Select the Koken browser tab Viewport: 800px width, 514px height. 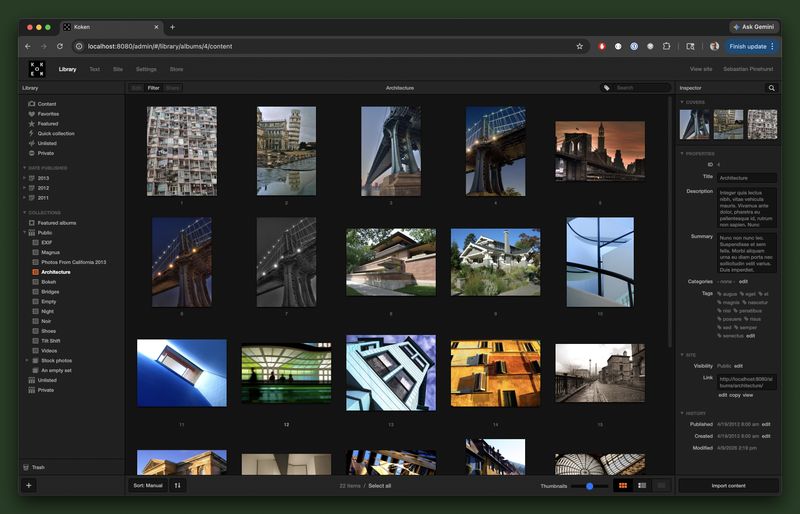111,27
